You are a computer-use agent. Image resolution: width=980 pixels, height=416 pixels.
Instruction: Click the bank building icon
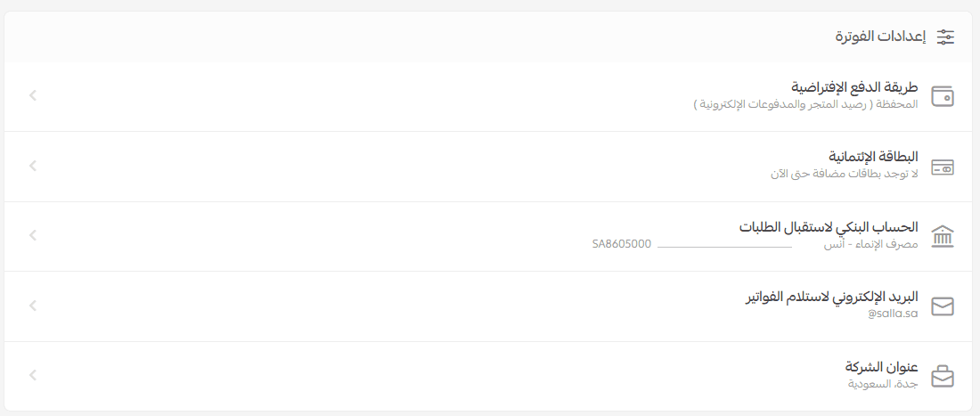click(x=942, y=237)
